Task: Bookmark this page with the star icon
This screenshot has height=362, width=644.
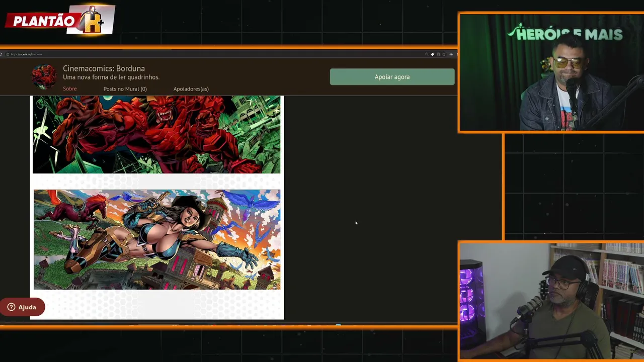Action: pos(444,54)
